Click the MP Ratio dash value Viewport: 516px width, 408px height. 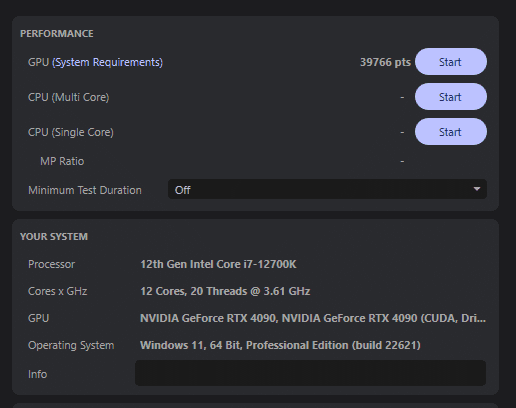click(x=402, y=161)
